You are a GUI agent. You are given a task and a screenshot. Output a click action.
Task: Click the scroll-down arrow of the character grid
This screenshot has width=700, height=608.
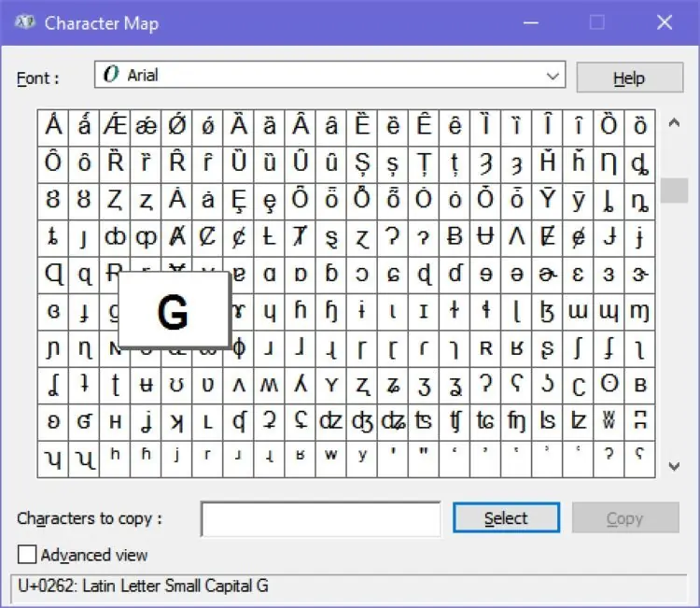coord(674,466)
